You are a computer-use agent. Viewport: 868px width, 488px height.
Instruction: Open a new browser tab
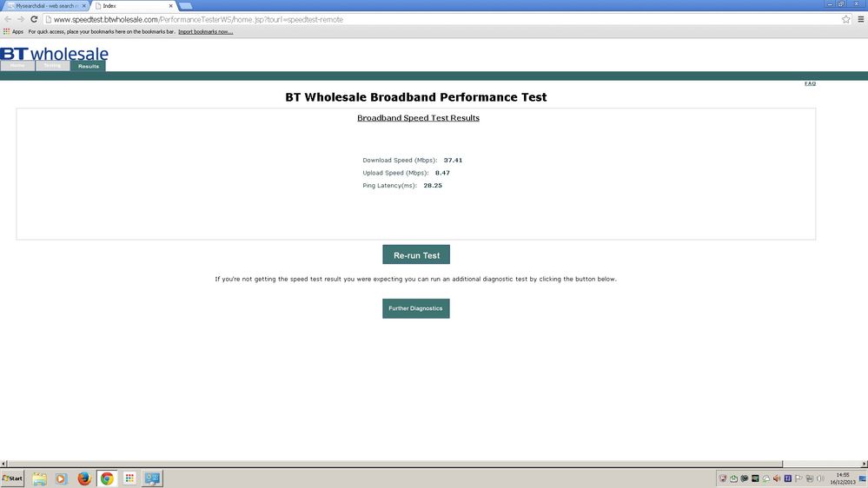point(185,5)
